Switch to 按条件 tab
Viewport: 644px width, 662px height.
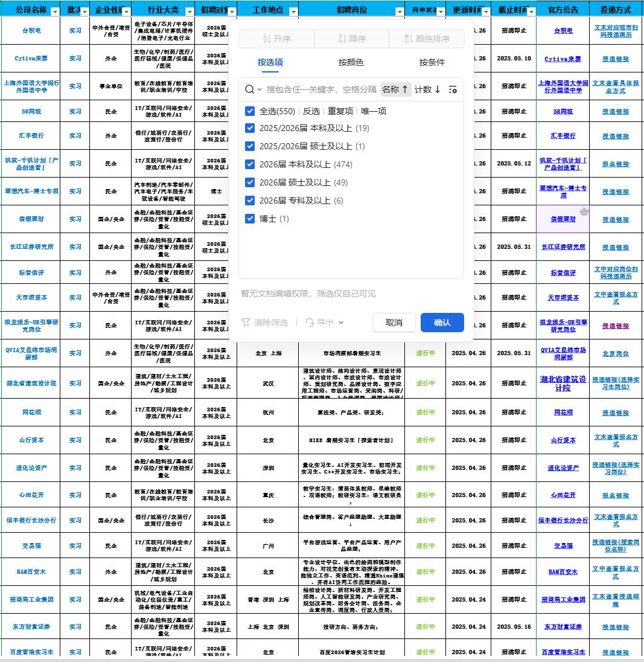432,62
